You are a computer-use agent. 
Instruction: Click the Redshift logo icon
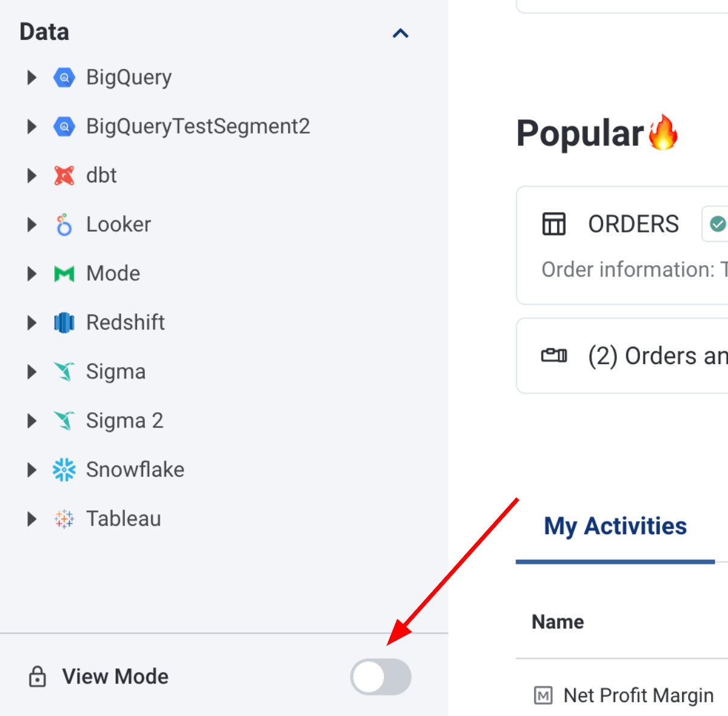[x=64, y=323]
